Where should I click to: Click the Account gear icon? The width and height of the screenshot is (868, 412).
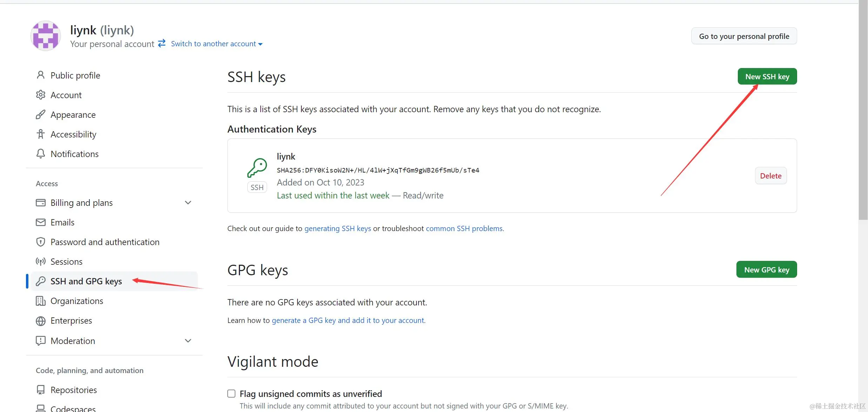point(41,95)
